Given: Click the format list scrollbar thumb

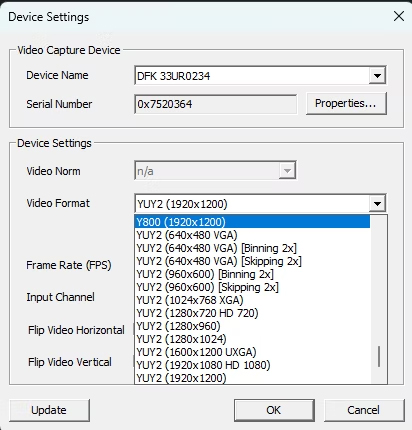Looking at the screenshot, I should [x=379, y=357].
